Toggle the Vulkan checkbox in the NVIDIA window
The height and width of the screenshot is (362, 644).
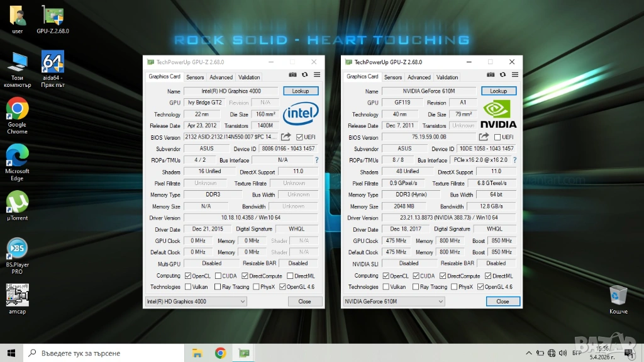pyautogui.click(x=385, y=287)
